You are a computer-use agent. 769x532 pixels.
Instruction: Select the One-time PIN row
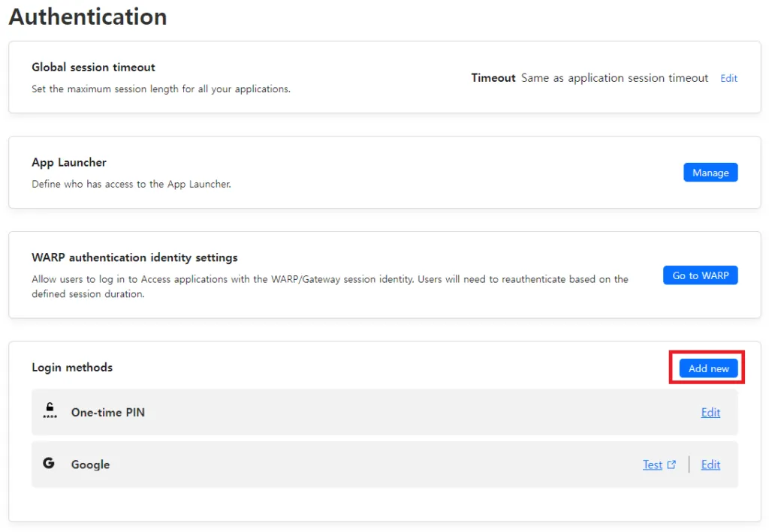375,412
